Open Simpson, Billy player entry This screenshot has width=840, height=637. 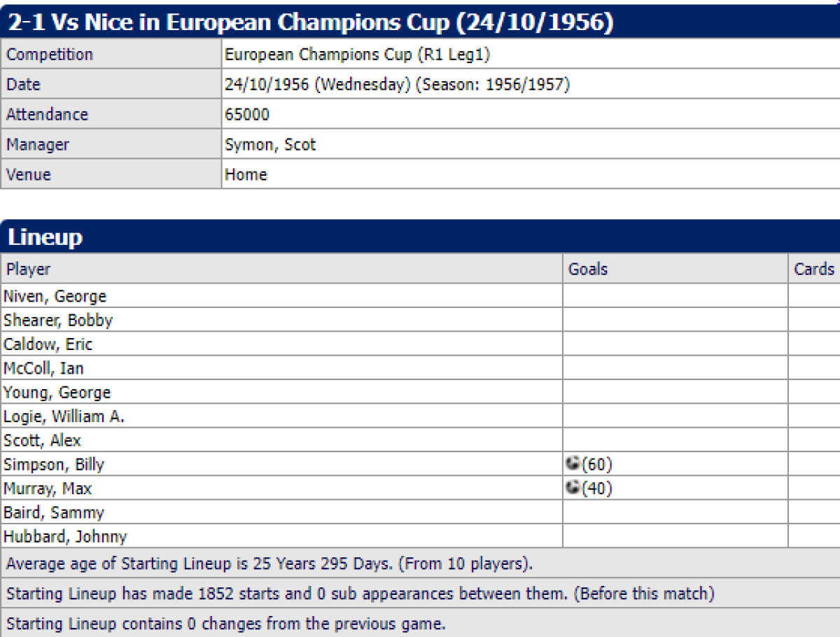[x=54, y=464]
